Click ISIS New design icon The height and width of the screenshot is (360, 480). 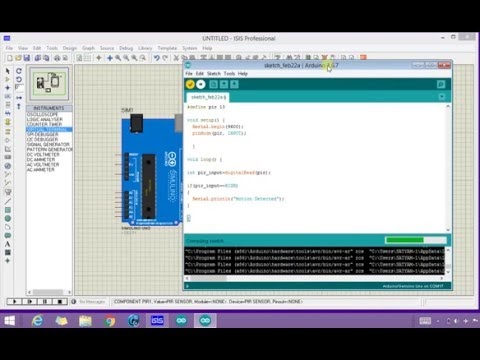coord(10,58)
